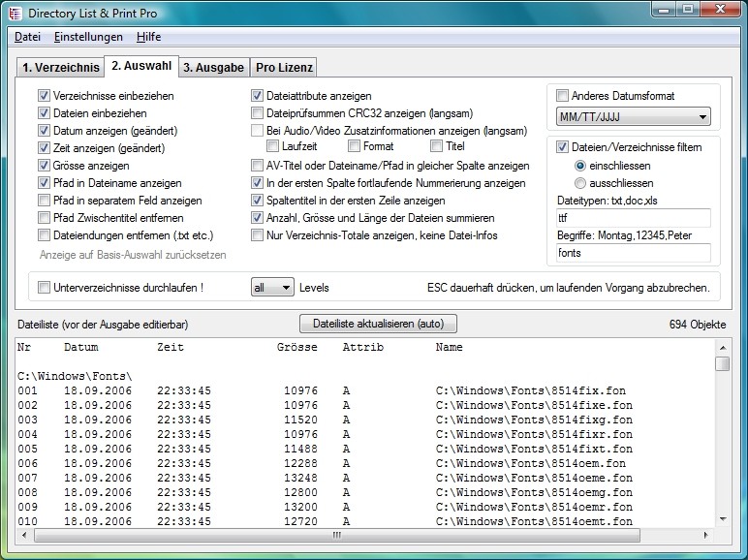This screenshot has width=748, height=560.
Task: Open the Hilfe menu
Action: pyautogui.click(x=148, y=37)
